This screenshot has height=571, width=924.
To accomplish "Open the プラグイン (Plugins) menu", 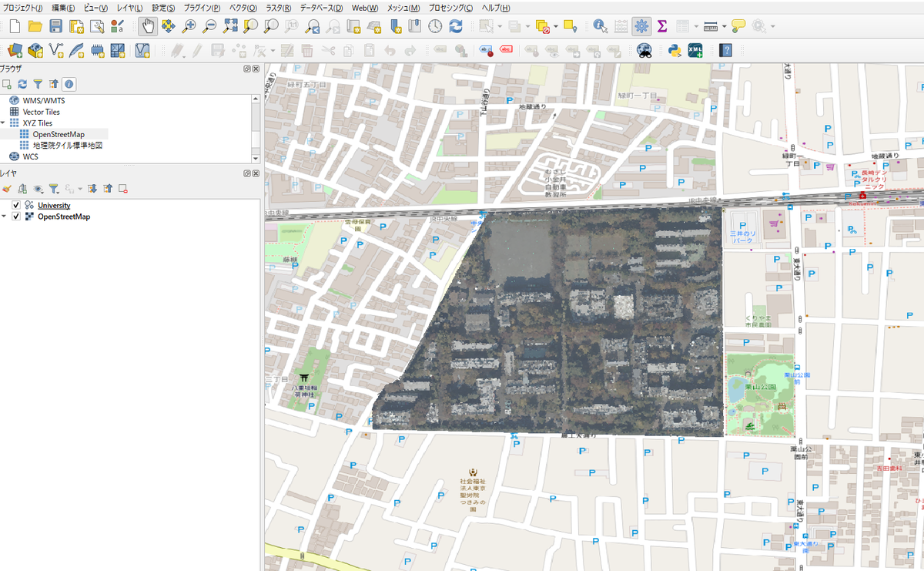I will coord(202,8).
